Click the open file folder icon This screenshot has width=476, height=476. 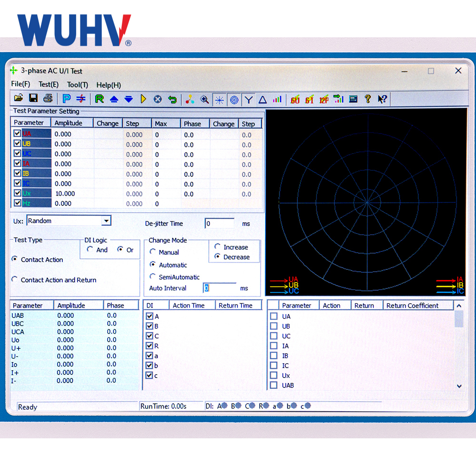click(x=19, y=99)
